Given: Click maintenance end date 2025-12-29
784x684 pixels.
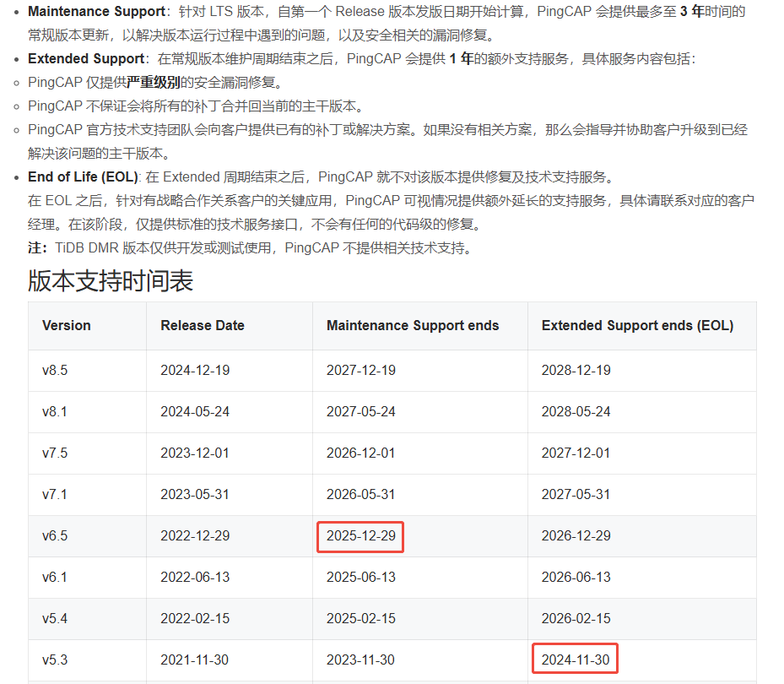Looking at the screenshot, I should (x=361, y=536).
